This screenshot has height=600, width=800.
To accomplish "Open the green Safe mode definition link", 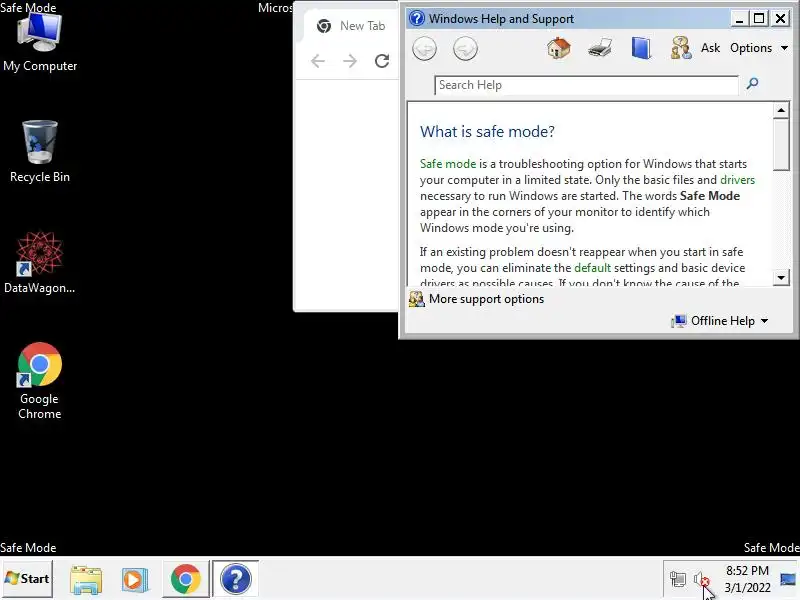I will (x=447, y=164).
